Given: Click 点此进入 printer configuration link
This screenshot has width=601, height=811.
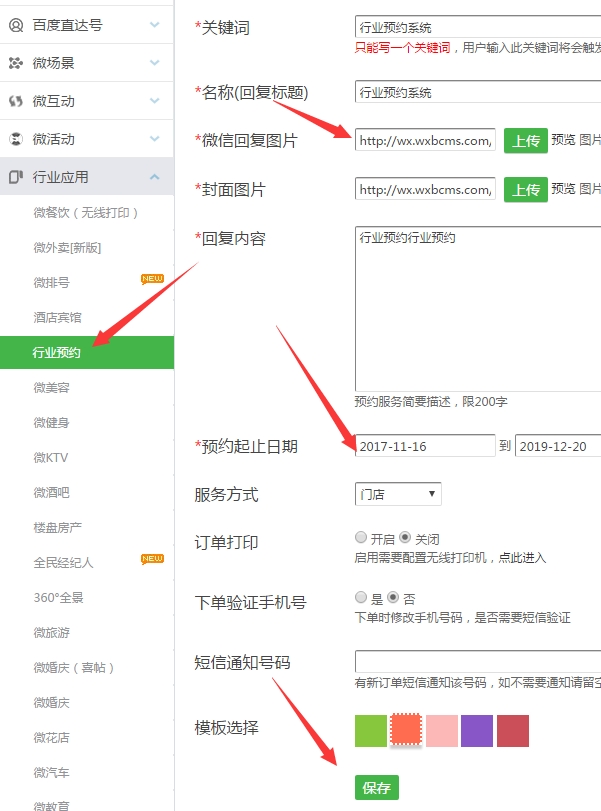Looking at the screenshot, I should (x=522, y=558).
